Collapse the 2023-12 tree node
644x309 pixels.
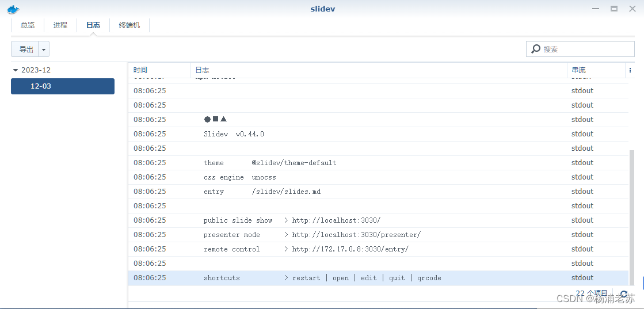pos(16,70)
